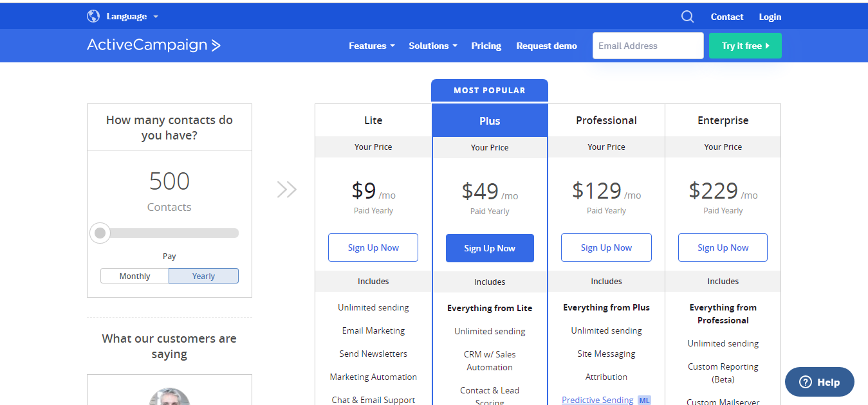
Task: Click the double chevron arrows icon
Action: coord(287,189)
